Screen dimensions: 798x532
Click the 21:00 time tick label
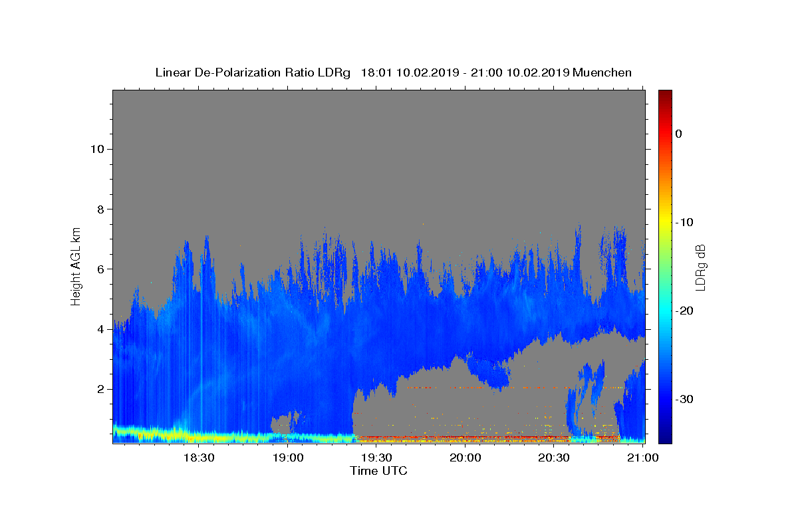(642, 458)
